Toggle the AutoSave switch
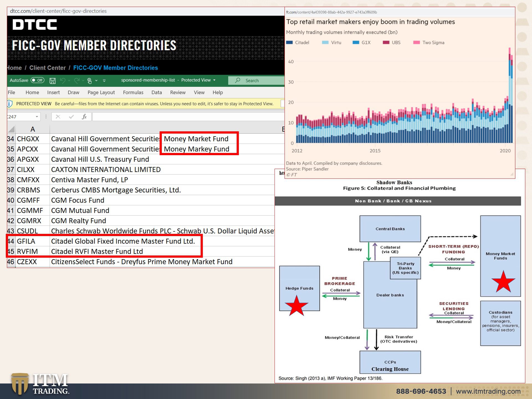532x399 pixels. pos(37,80)
